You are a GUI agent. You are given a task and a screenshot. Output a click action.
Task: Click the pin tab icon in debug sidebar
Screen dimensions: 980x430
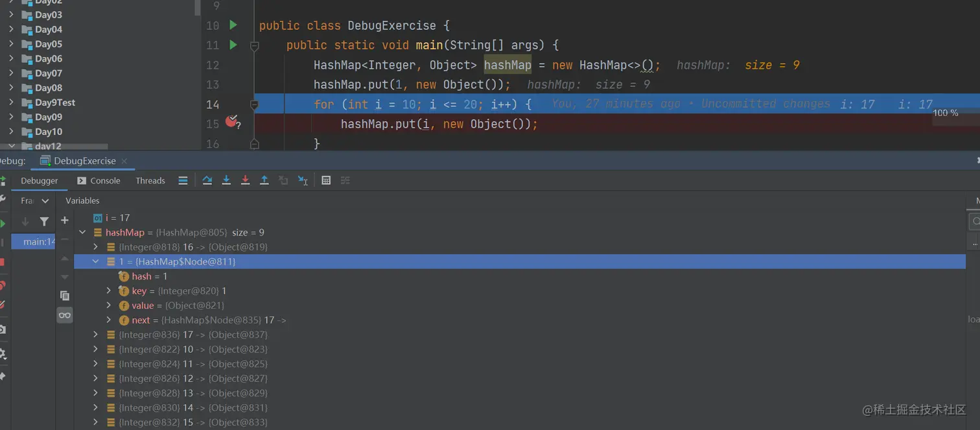pos(3,376)
